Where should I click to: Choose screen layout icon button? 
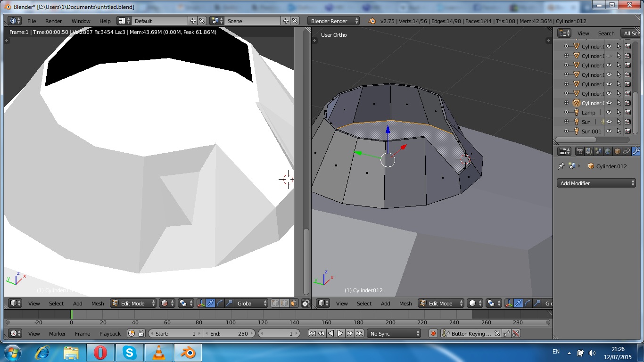coord(124,21)
